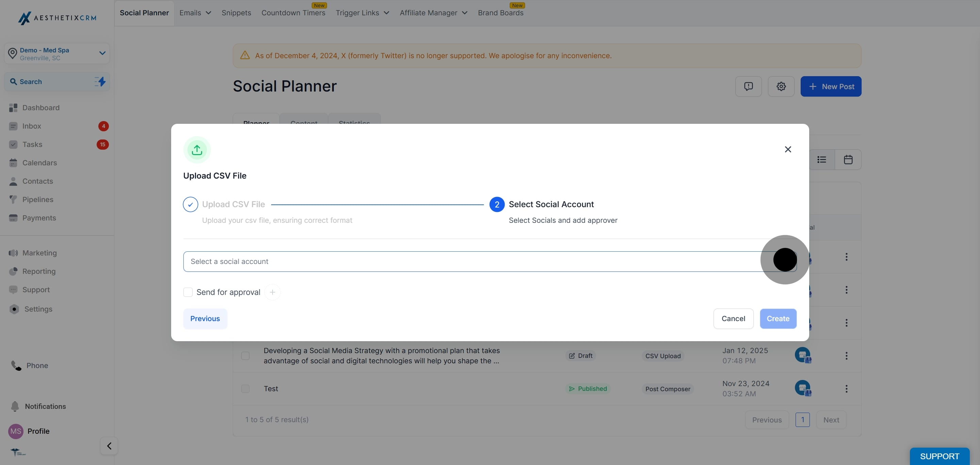Open the Social Planner settings gear
The height and width of the screenshot is (465, 980).
781,86
